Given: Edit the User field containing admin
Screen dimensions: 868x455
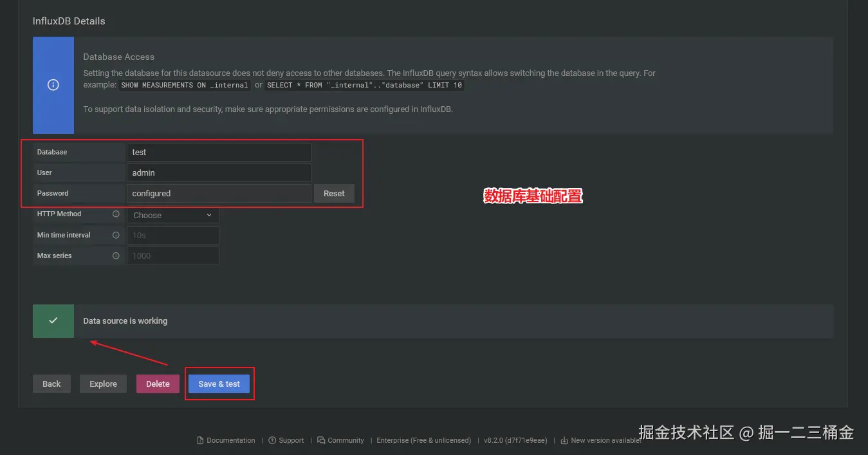Looking at the screenshot, I should pyautogui.click(x=219, y=172).
